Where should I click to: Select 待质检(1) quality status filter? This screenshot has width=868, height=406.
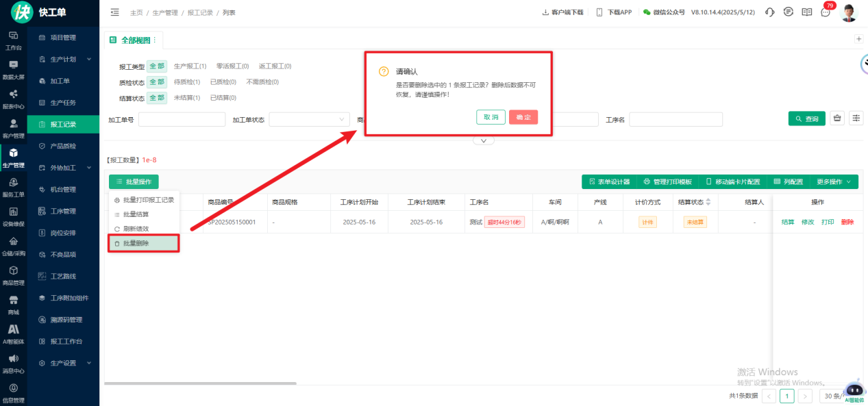[186, 82]
